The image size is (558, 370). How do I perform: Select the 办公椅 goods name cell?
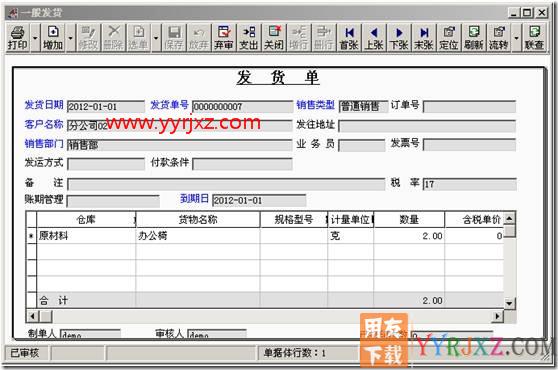click(x=198, y=236)
